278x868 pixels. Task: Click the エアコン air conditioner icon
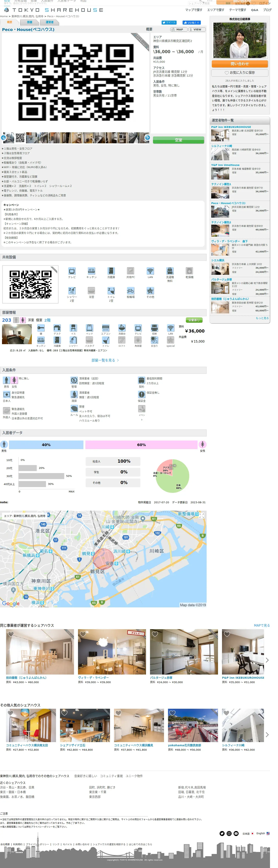point(106,328)
